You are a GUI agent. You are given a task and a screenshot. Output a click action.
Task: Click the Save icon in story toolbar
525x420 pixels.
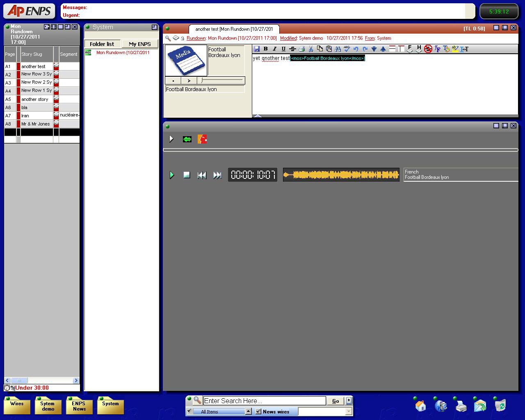tap(257, 49)
